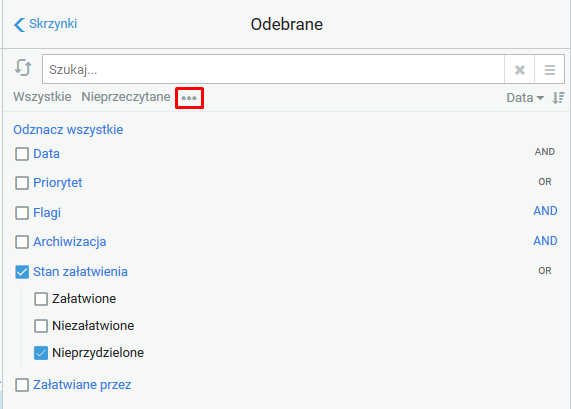This screenshot has width=571, height=409.
Task: Click the Odznacz wszystkie link
Action: (x=68, y=130)
